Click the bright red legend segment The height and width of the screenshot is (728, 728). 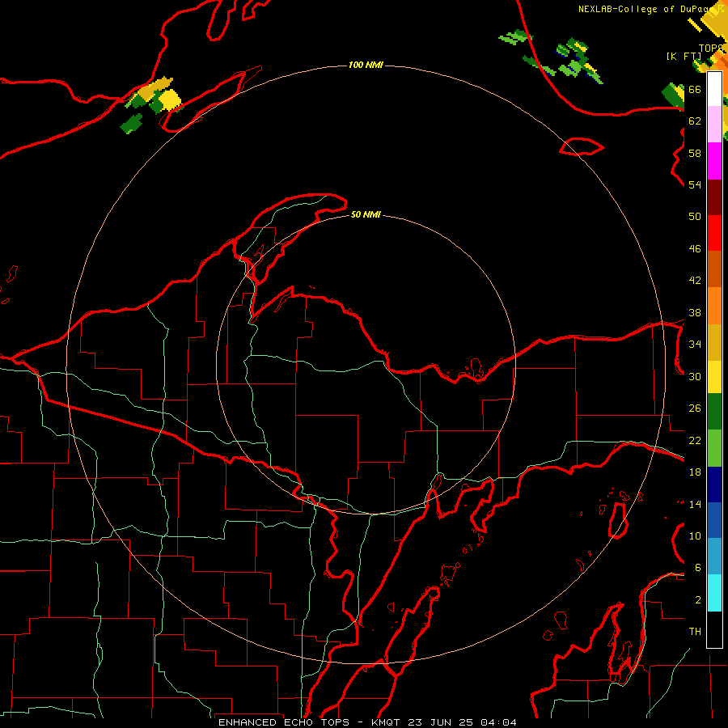(x=714, y=233)
